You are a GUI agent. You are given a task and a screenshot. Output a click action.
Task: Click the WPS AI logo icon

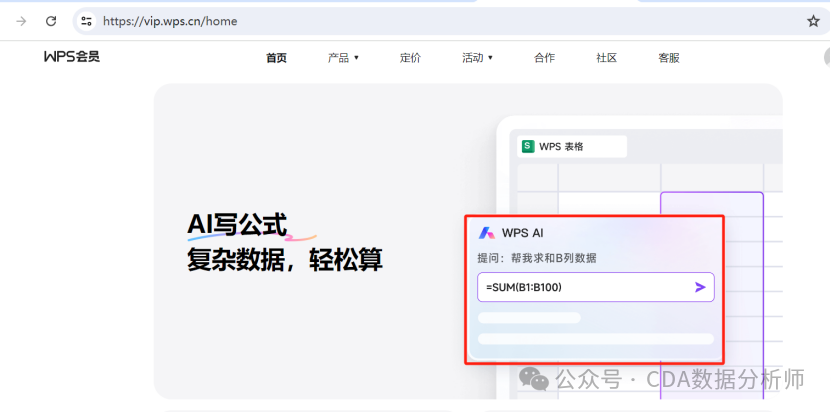click(x=487, y=233)
